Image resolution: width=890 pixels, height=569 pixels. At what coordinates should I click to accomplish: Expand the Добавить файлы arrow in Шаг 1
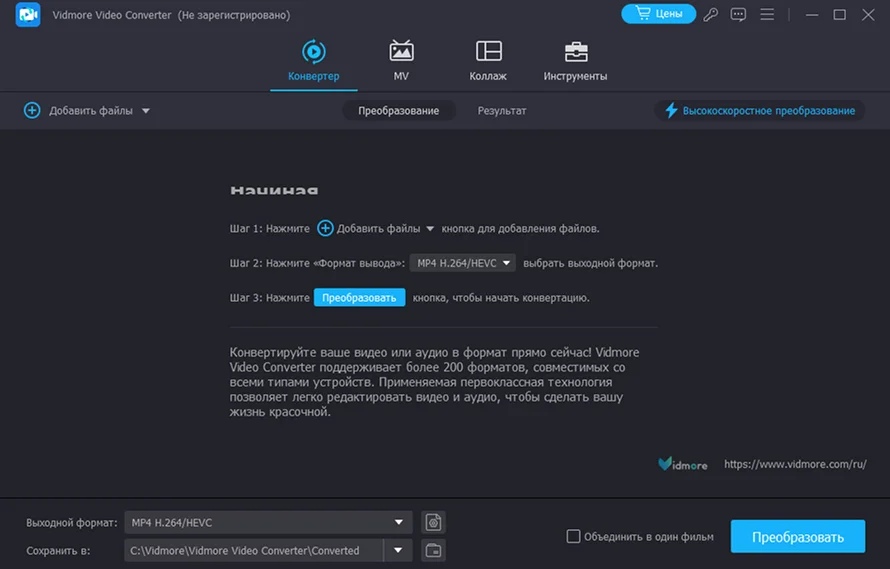430,229
